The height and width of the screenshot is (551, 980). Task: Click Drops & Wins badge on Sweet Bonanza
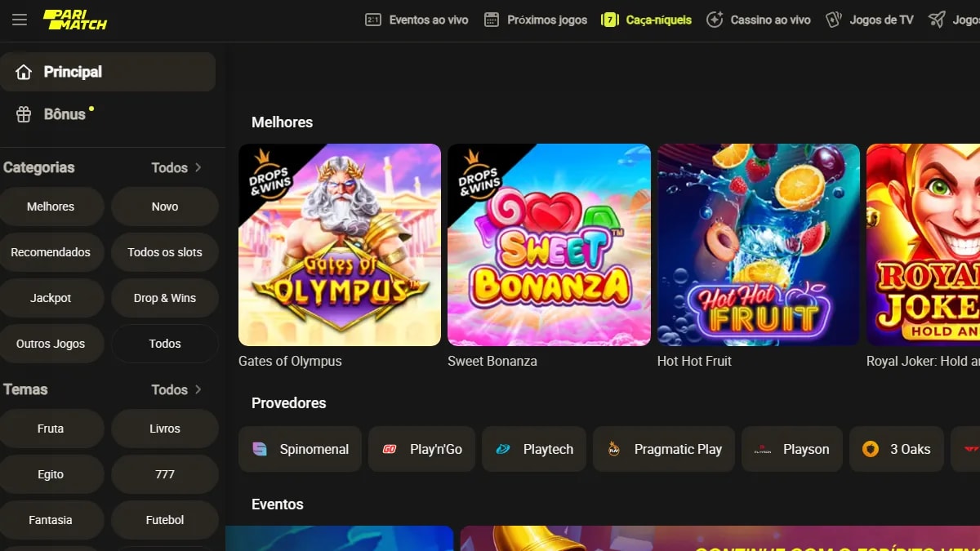479,174
